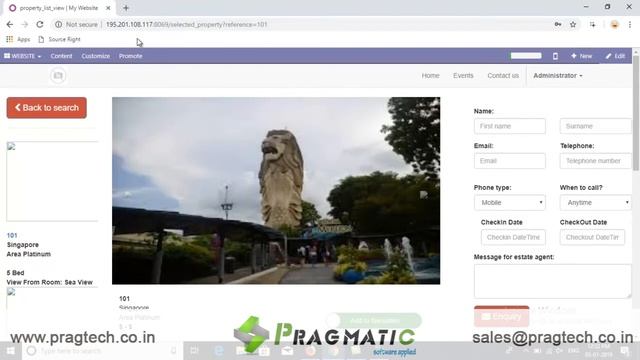Viewport: 640px width, 360px height.
Task: Reload the current page
Action: [x=40, y=24]
